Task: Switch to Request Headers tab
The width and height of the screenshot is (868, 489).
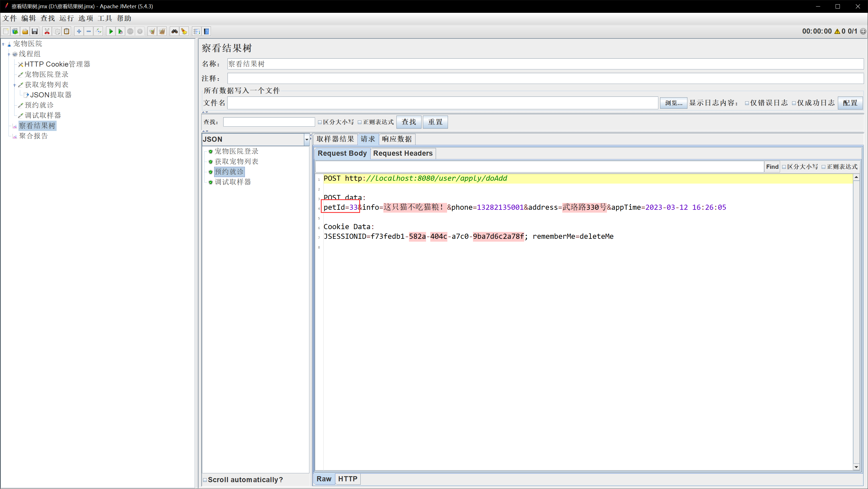Action: [402, 153]
